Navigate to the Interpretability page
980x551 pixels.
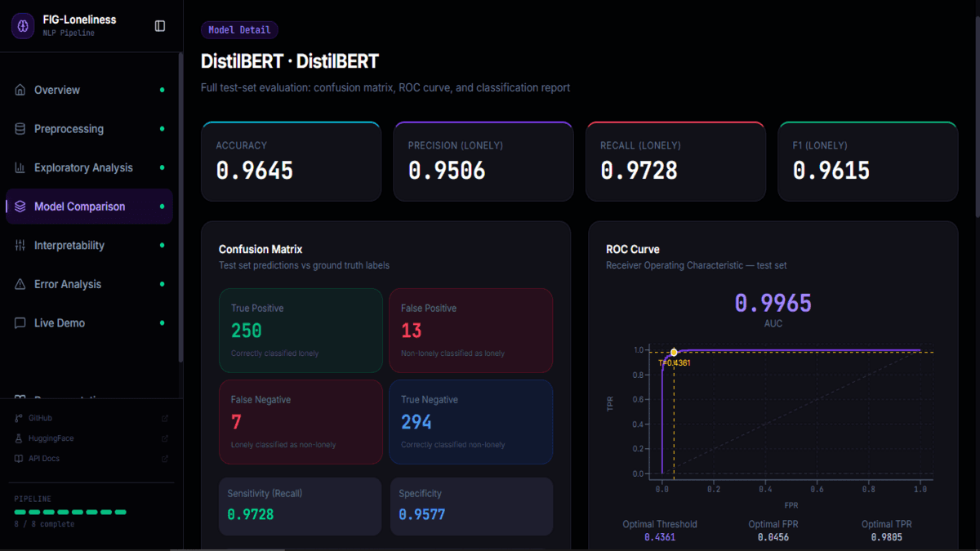(89, 245)
